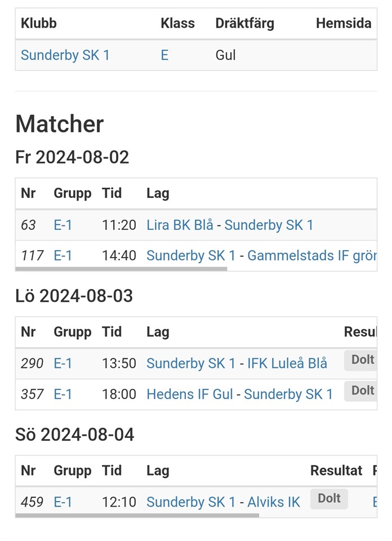Screen dimensions: 392x541
Task: Open the IFK Luleå Blå team link
Action: [287, 364]
